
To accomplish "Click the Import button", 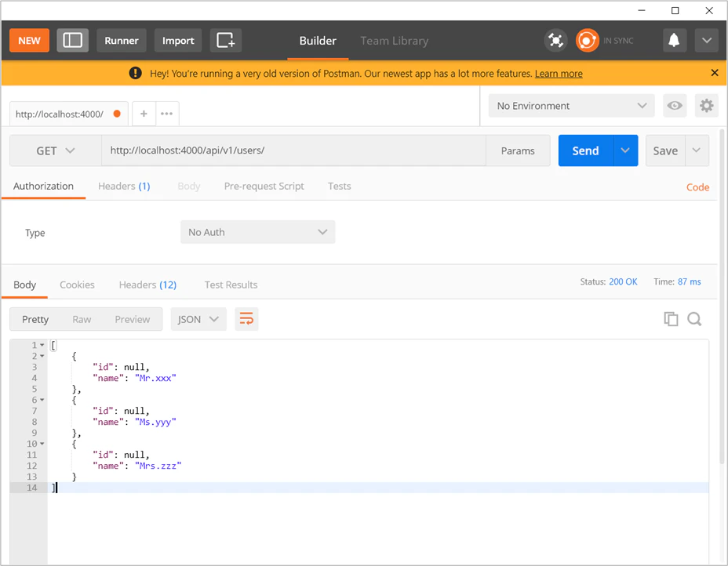I will click(x=178, y=40).
